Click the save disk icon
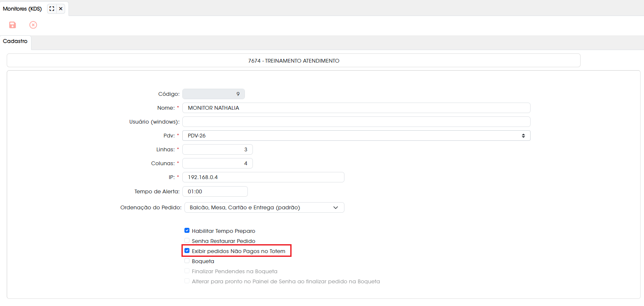The image size is (644, 306). [x=13, y=25]
